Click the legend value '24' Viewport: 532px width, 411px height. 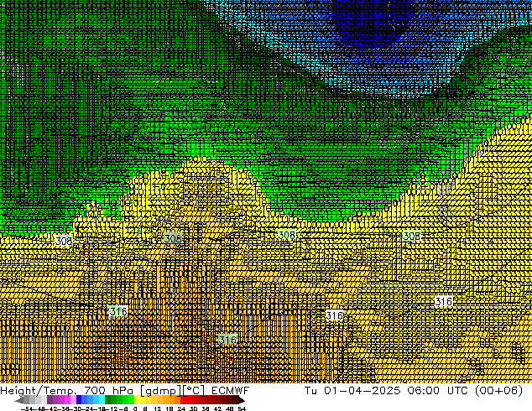[x=182, y=408]
